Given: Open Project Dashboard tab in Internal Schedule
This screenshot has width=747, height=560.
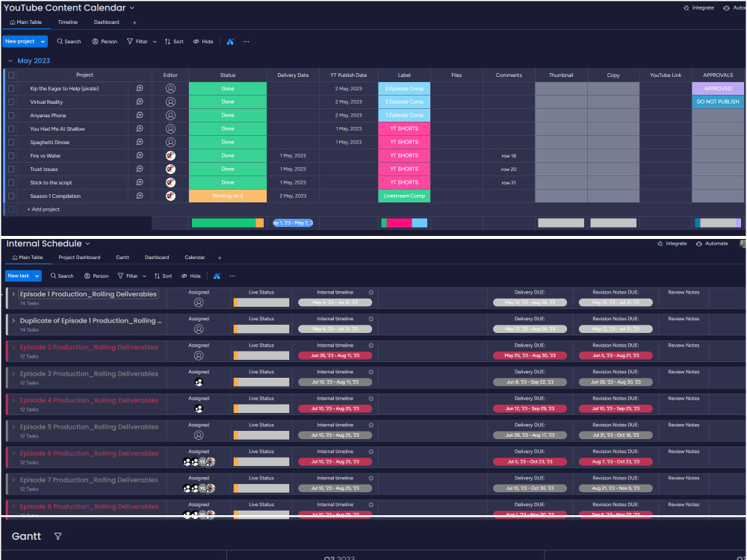Looking at the screenshot, I should click(x=79, y=257).
